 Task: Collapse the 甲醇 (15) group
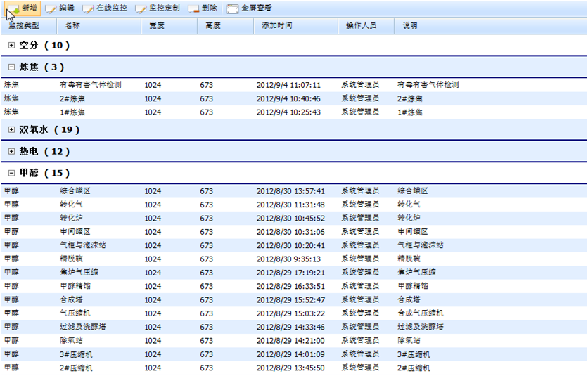coord(11,173)
